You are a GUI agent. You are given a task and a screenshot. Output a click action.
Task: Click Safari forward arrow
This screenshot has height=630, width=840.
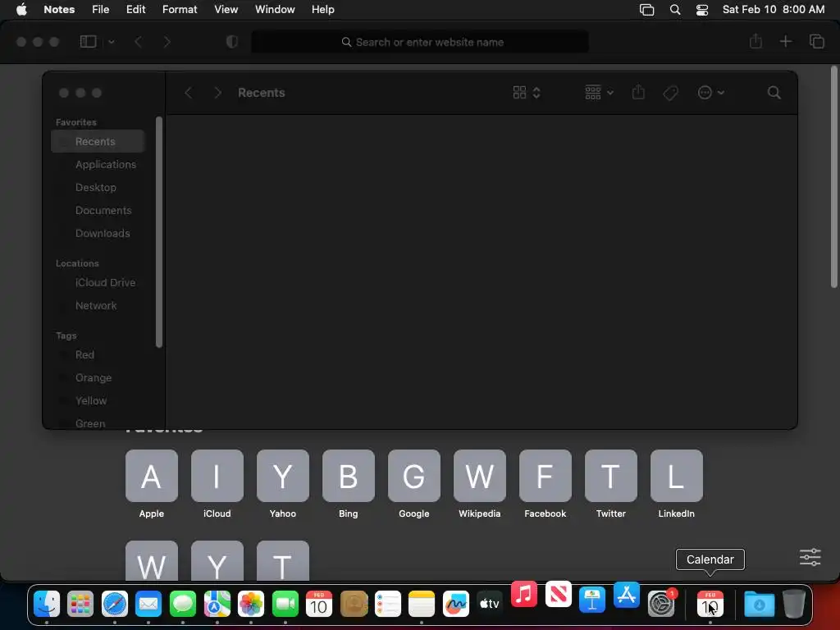coord(167,42)
